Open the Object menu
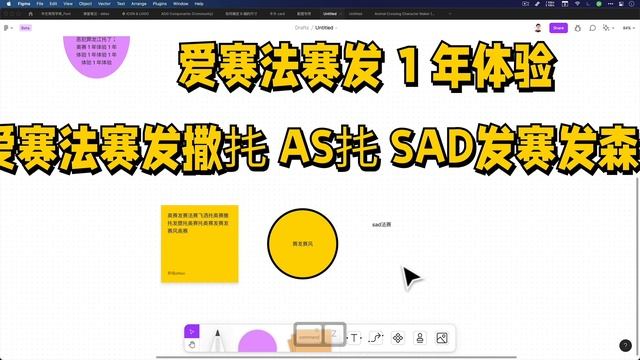The width and height of the screenshot is (640, 360). point(85,4)
